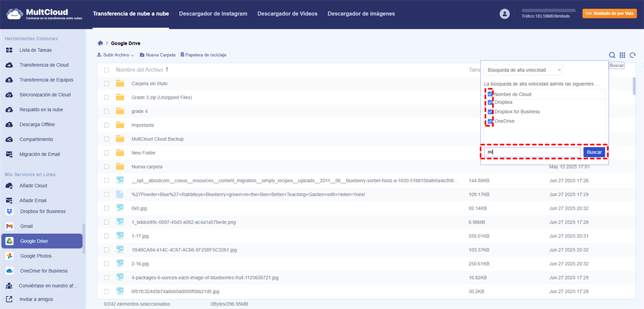Click the magnifier search icon

tap(612, 55)
